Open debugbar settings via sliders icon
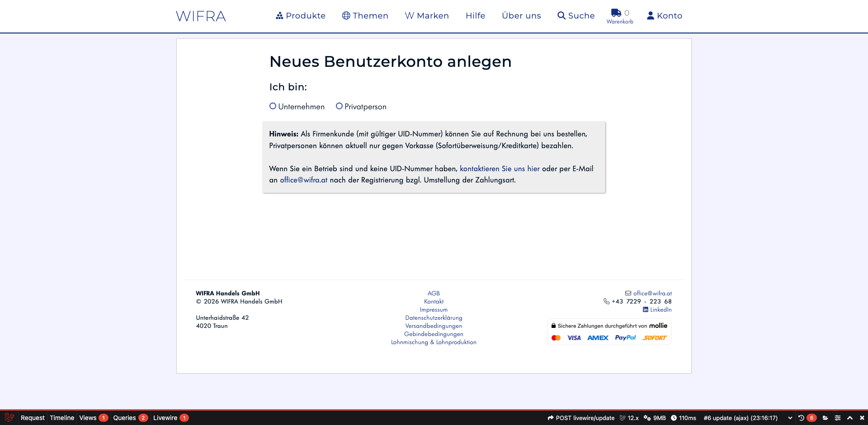868x425 pixels. [837, 418]
